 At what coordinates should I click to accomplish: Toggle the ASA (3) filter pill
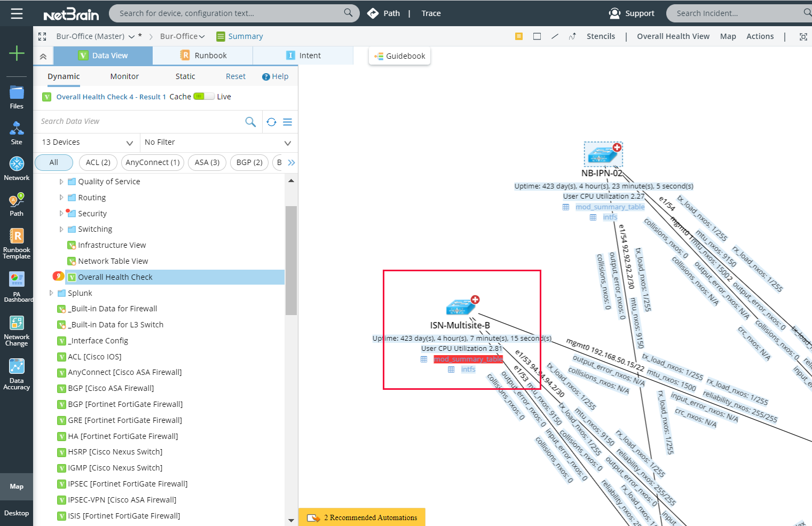(x=207, y=162)
